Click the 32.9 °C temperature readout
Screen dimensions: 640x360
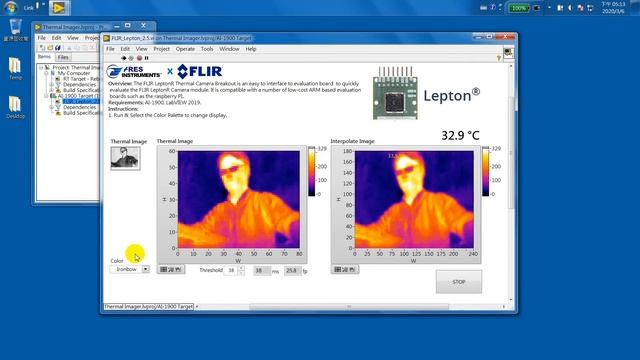tap(460, 135)
